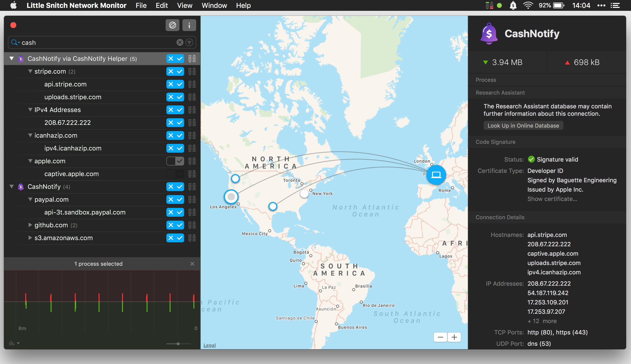The image size is (631, 364).
Task: Collapse the paypal.com group
Action: (30, 199)
